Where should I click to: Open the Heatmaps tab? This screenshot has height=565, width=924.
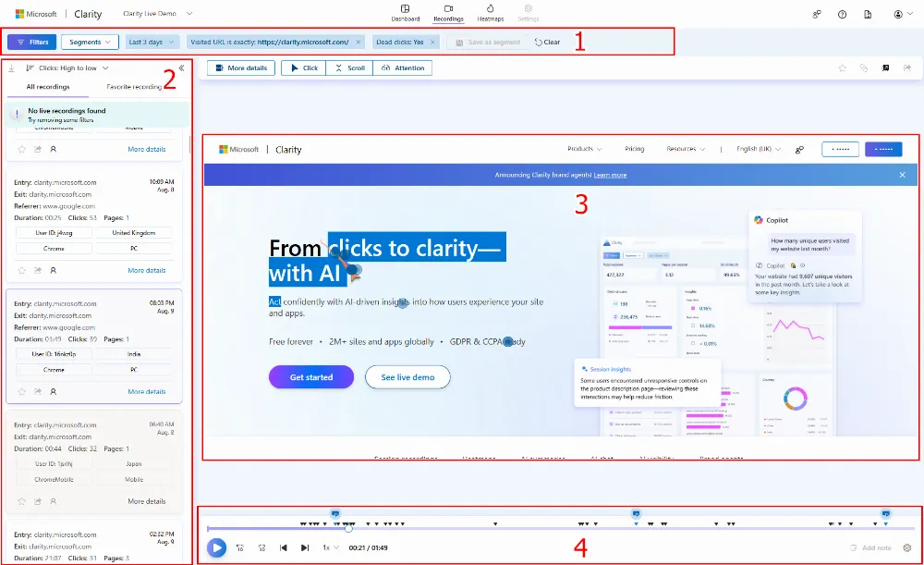tap(491, 13)
